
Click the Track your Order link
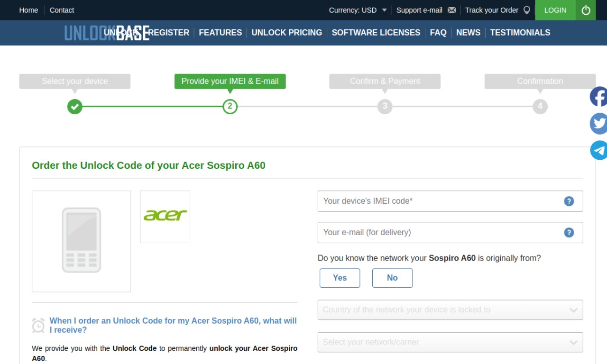pos(492,10)
